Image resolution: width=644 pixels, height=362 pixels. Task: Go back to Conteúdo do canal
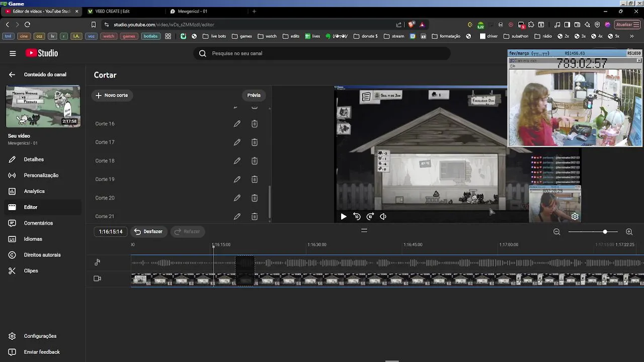coord(12,74)
